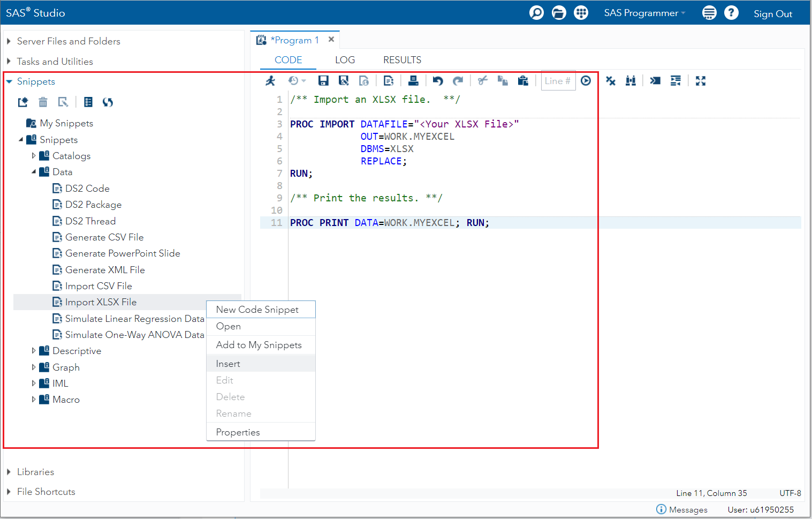Refresh the Snippets panel
Screen dimensions: 812x519
108,102
